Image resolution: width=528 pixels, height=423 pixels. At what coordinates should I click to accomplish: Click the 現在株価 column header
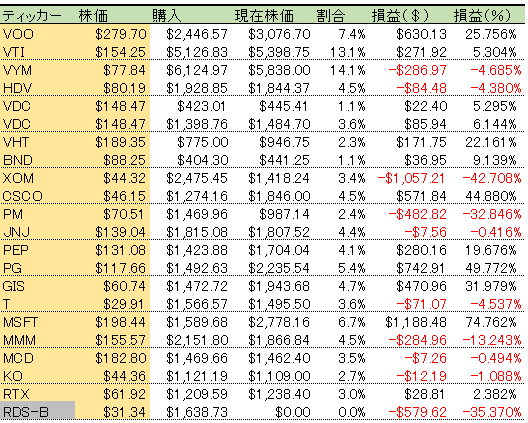tap(264, 16)
